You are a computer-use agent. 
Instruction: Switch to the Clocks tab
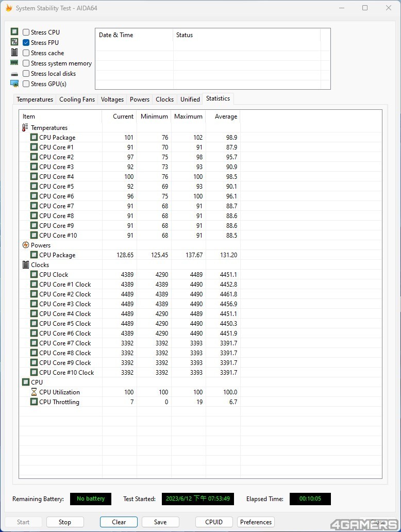[164, 99]
